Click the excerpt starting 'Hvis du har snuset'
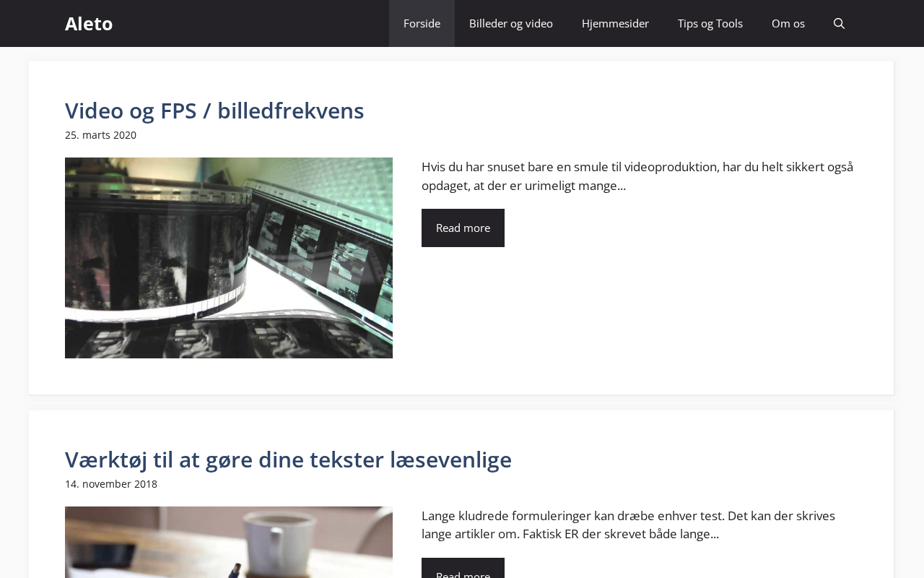Image resolution: width=924 pixels, height=578 pixels. [637, 176]
